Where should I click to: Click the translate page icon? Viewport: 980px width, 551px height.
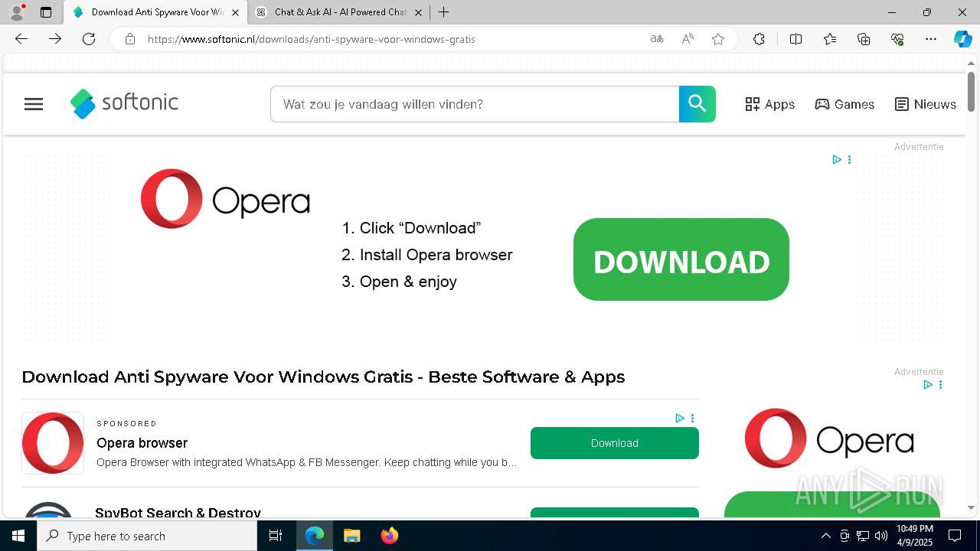657,39
